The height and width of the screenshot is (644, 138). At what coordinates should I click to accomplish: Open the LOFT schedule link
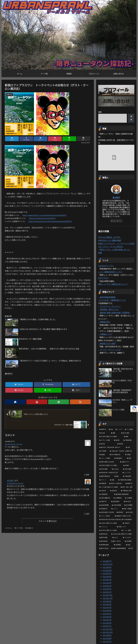(44, 215)
